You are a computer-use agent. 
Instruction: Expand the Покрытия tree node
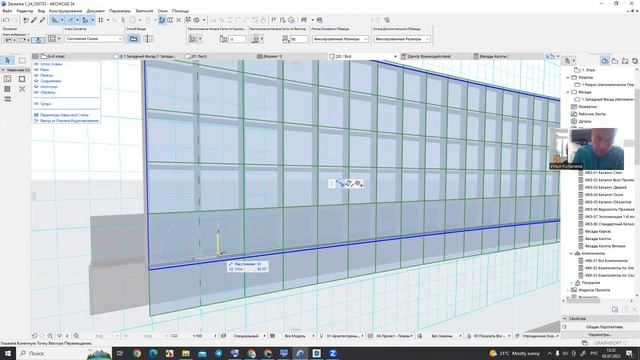[571, 282]
